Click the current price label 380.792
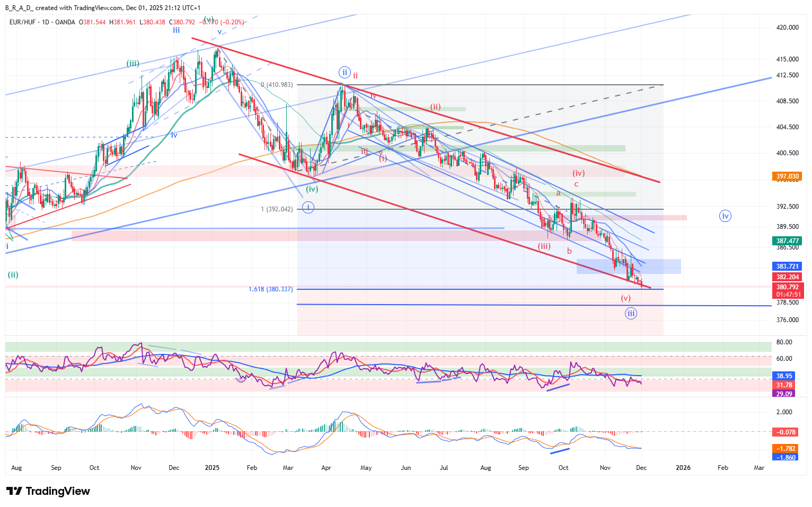The width and height of the screenshot is (812, 507). 787,287
